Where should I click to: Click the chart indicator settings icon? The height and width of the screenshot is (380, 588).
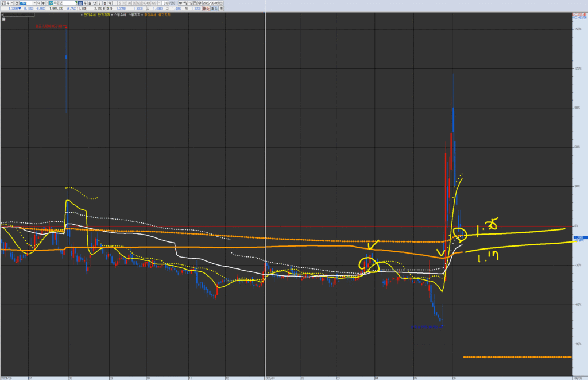point(185,3)
